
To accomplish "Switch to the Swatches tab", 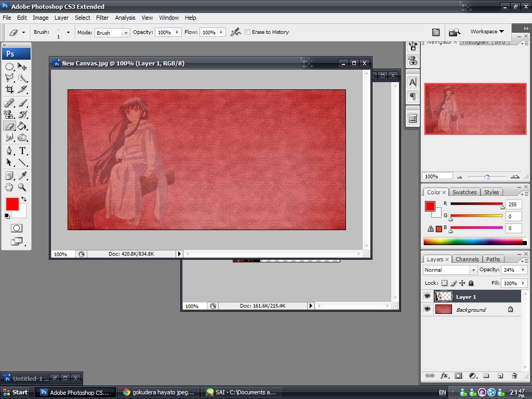I will pos(464,192).
